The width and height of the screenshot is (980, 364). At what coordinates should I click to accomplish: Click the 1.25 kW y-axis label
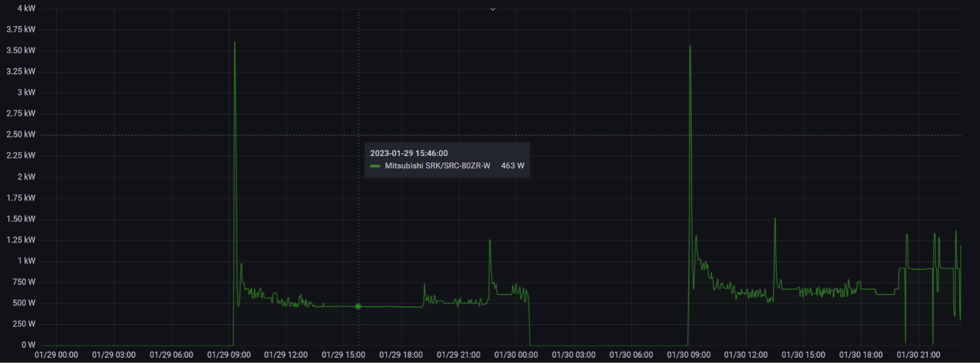tap(21, 239)
